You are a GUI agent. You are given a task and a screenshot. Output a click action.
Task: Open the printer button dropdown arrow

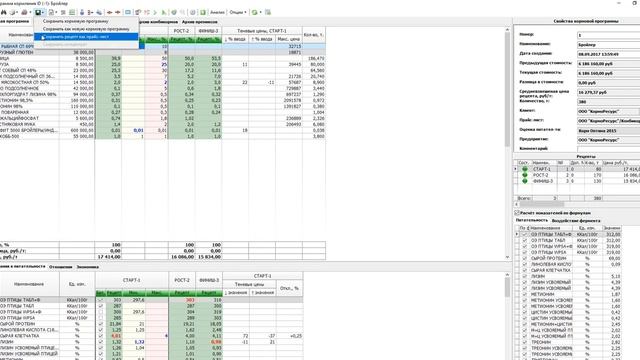pyautogui.click(x=30, y=12)
